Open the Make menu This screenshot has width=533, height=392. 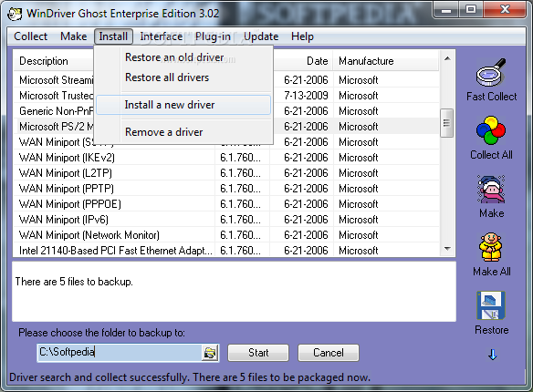pyautogui.click(x=73, y=36)
